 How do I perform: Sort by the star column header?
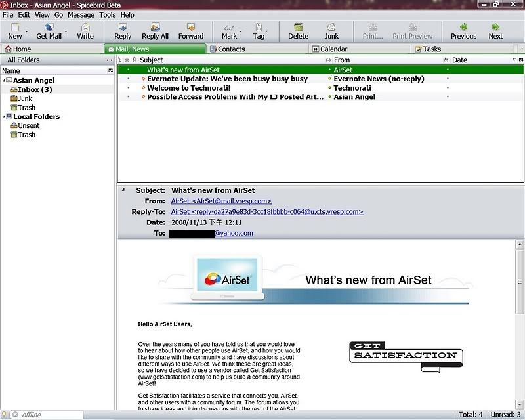[127, 60]
